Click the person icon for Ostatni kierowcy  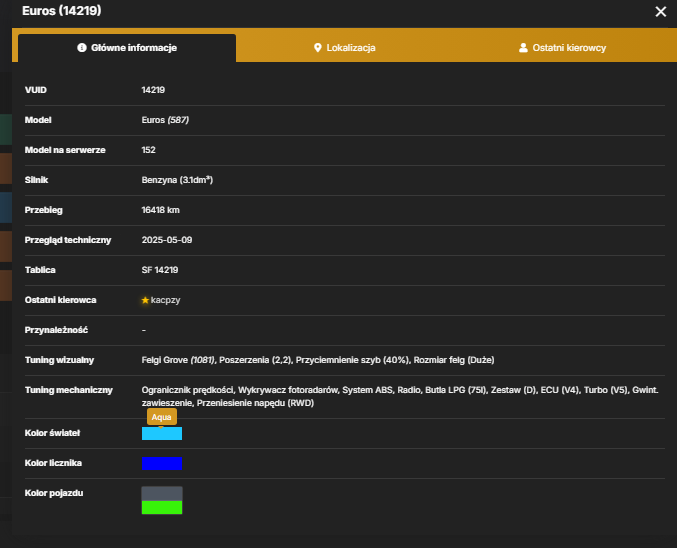coord(523,48)
